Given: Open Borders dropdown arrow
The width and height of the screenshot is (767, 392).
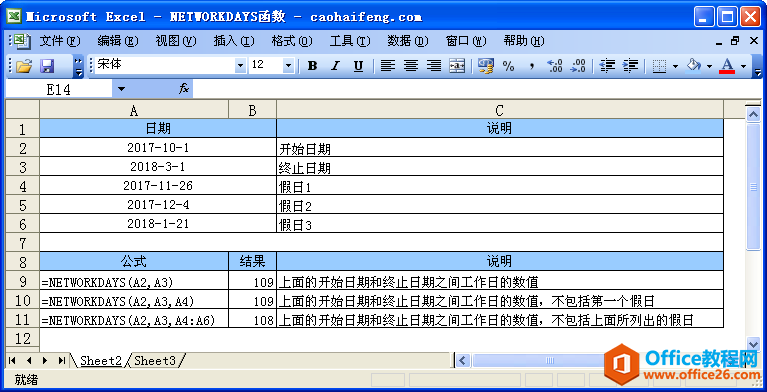Looking at the screenshot, I should point(675,66).
